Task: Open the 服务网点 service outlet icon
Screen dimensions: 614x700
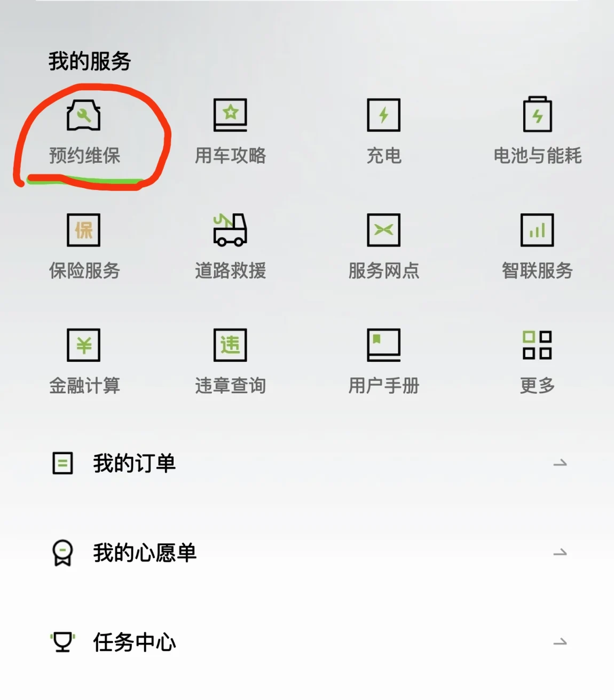Action: (383, 230)
